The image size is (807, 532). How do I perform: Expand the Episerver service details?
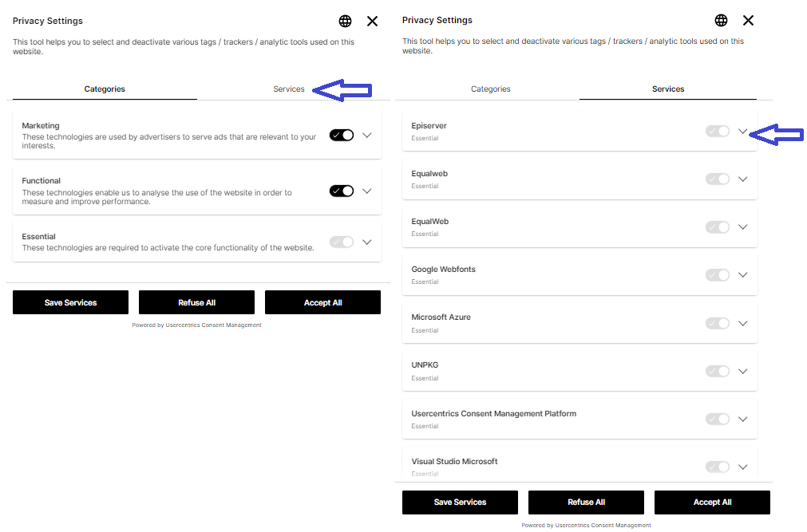click(x=742, y=131)
